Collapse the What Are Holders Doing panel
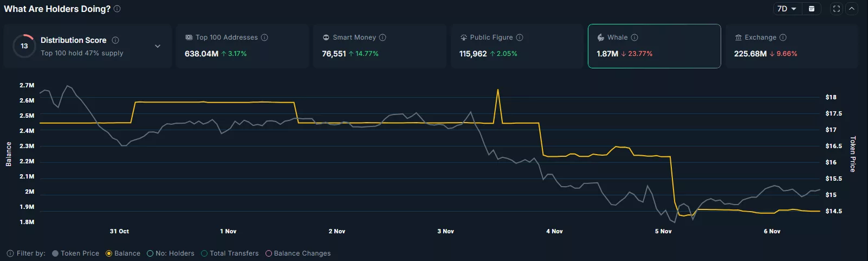868x261 pixels. click(x=852, y=9)
